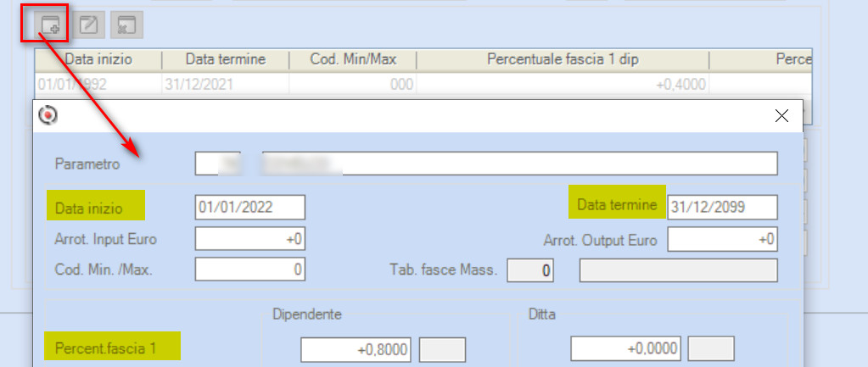
Task: Click the edit record icon
Action: [88, 25]
